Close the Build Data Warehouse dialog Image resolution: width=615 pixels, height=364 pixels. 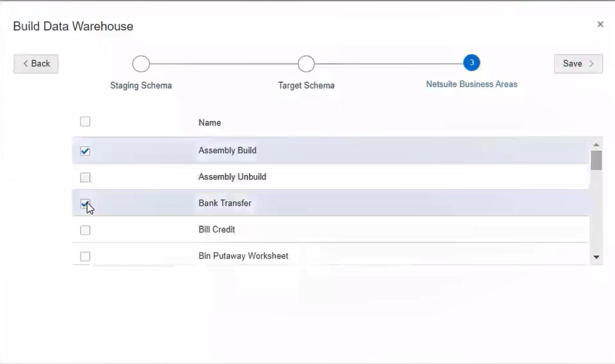600,24
